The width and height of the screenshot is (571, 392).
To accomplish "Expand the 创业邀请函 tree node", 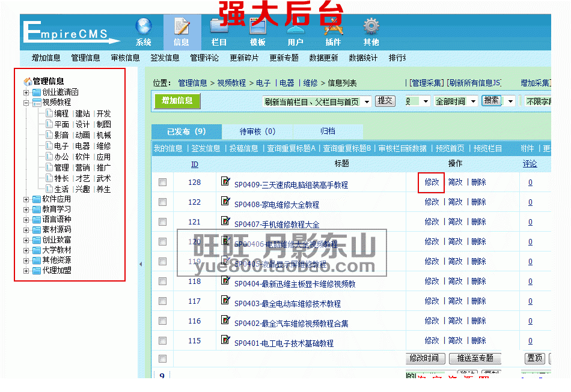I will [26, 92].
